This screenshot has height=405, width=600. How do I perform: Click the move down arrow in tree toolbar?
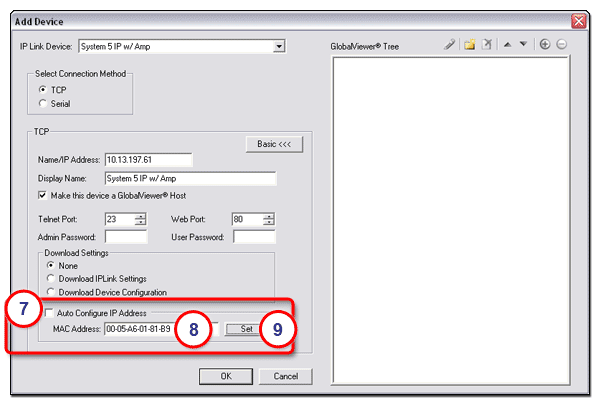pyautogui.click(x=523, y=46)
